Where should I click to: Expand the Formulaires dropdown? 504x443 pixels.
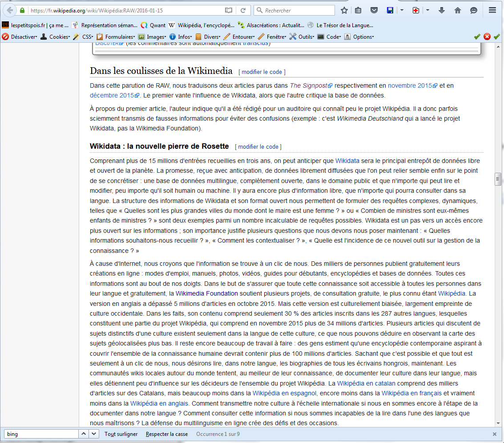[117, 37]
